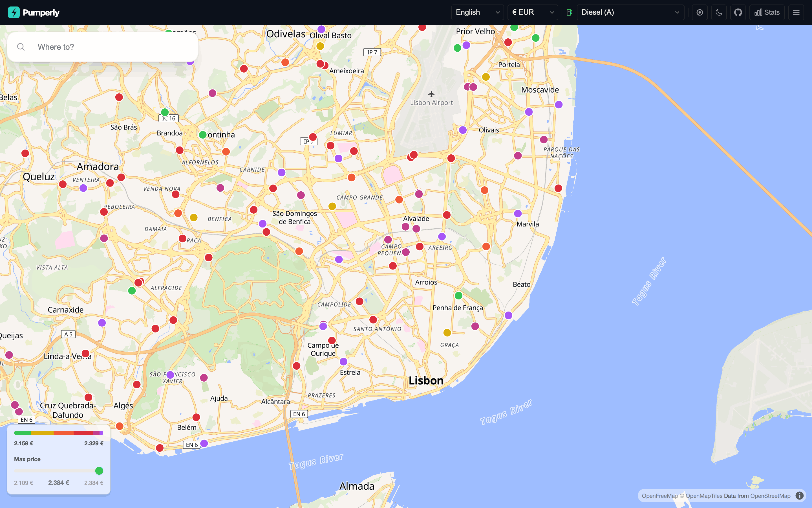Open the English language dropdown
This screenshot has height=508, width=812.
[477, 12]
